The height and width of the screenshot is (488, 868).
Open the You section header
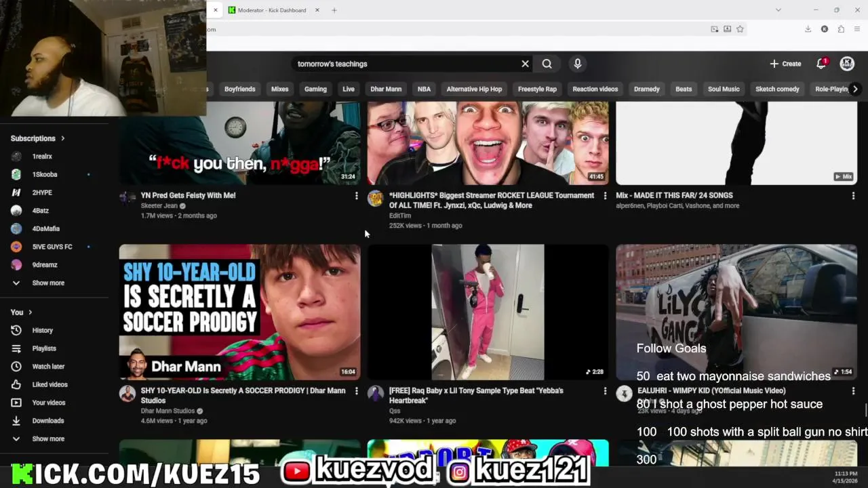click(22, 312)
